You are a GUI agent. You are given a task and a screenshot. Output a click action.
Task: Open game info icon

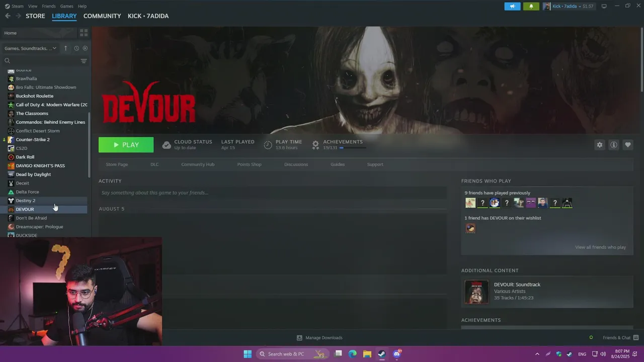click(x=614, y=145)
